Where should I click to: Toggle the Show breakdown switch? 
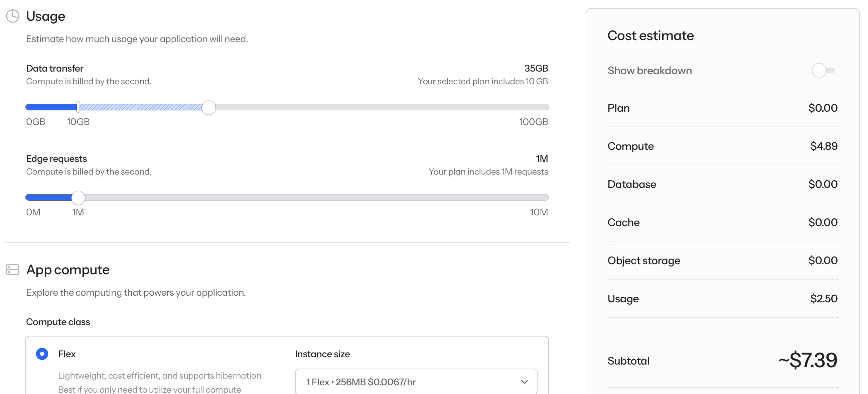[823, 71]
